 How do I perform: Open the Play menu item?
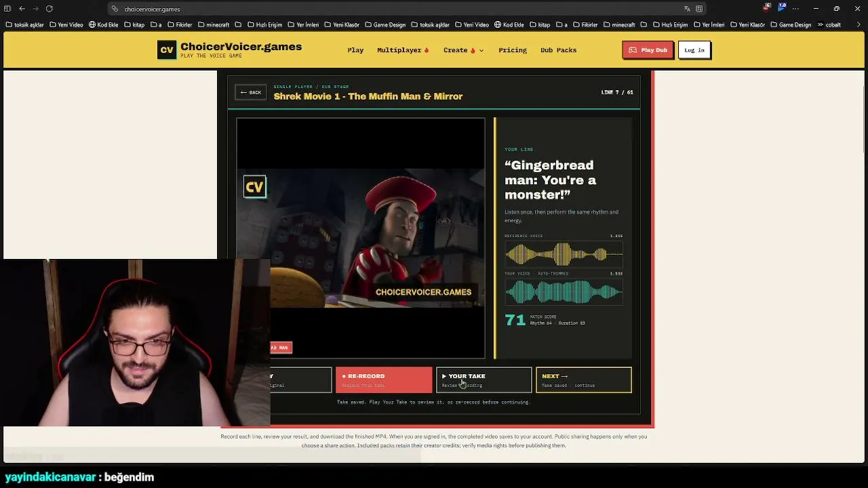tap(355, 50)
